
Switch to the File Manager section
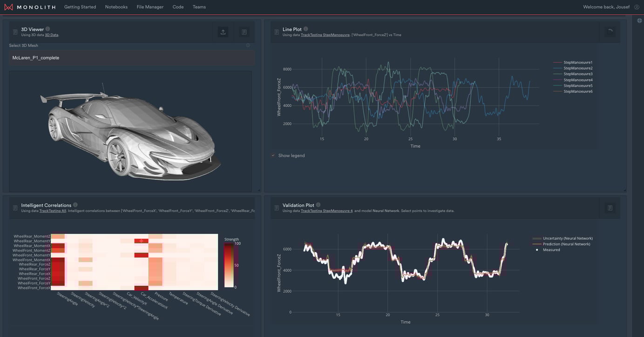pos(150,7)
